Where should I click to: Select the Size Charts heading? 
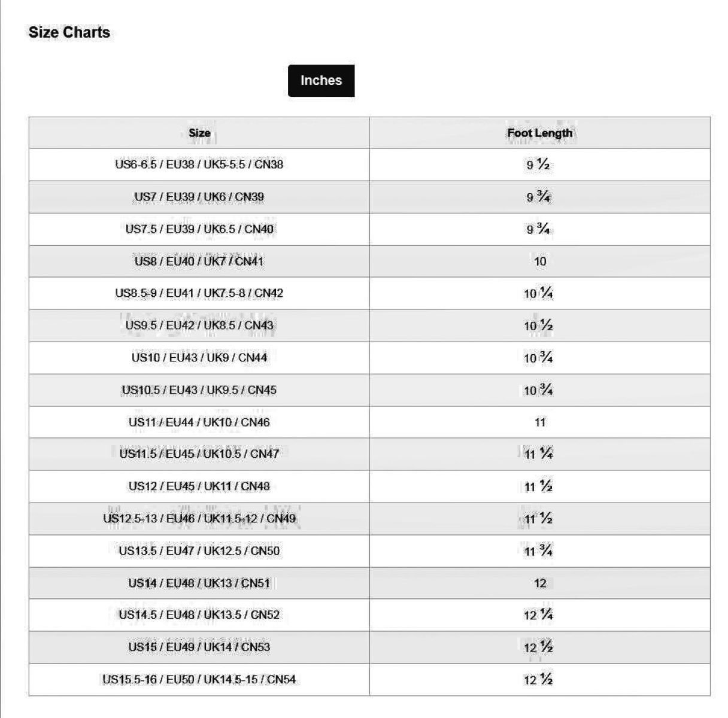[x=69, y=32]
